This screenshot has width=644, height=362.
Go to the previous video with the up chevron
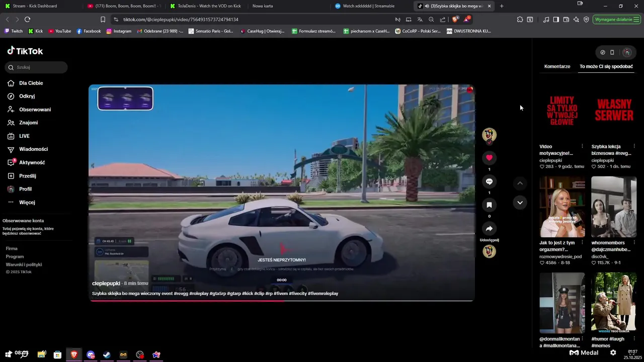pyautogui.click(x=520, y=183)
